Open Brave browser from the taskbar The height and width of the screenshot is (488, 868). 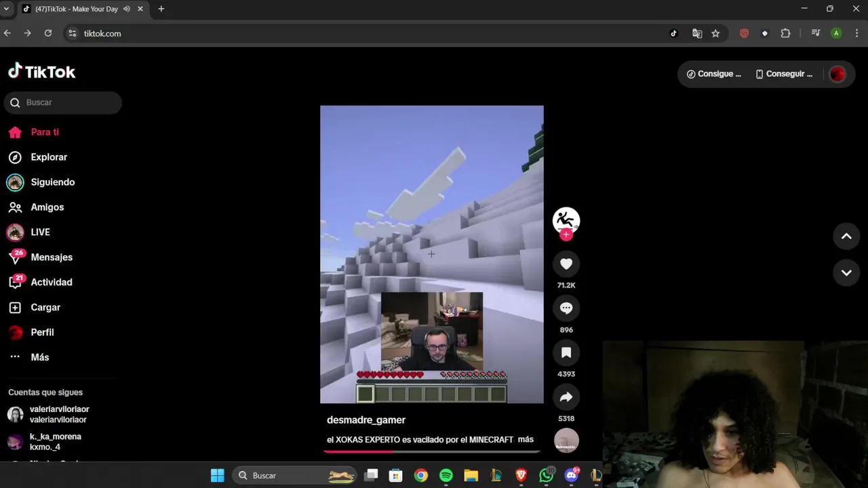point(521,476)
